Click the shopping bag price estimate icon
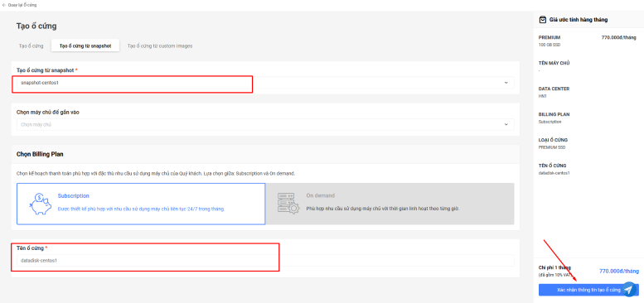The image size is (644, 303). click(543, 19)
